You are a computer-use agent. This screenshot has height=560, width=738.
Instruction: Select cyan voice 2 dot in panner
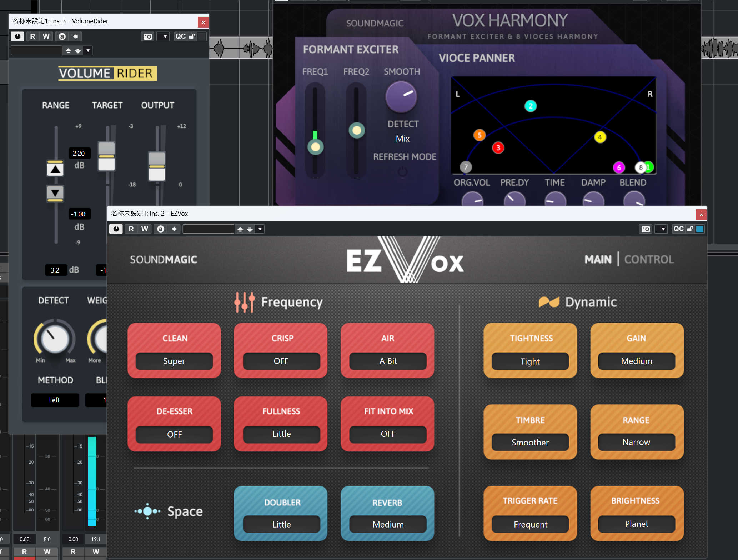click(531, 106)
